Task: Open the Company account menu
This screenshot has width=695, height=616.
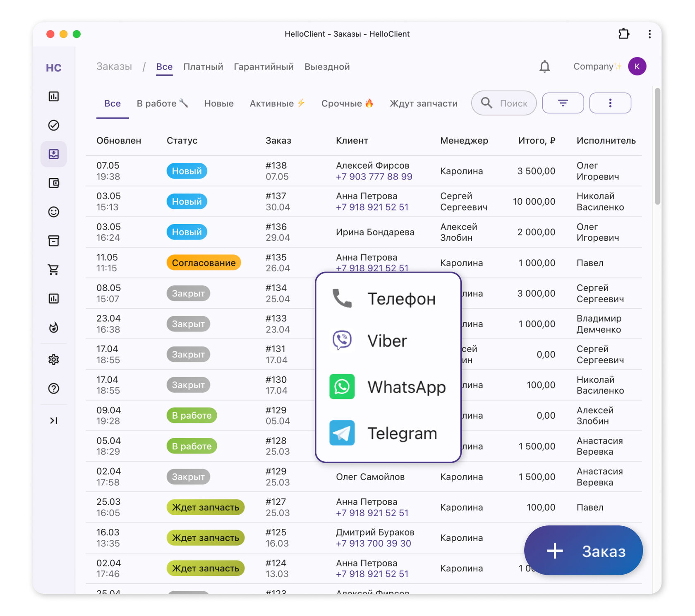Action: pos(597,67)
